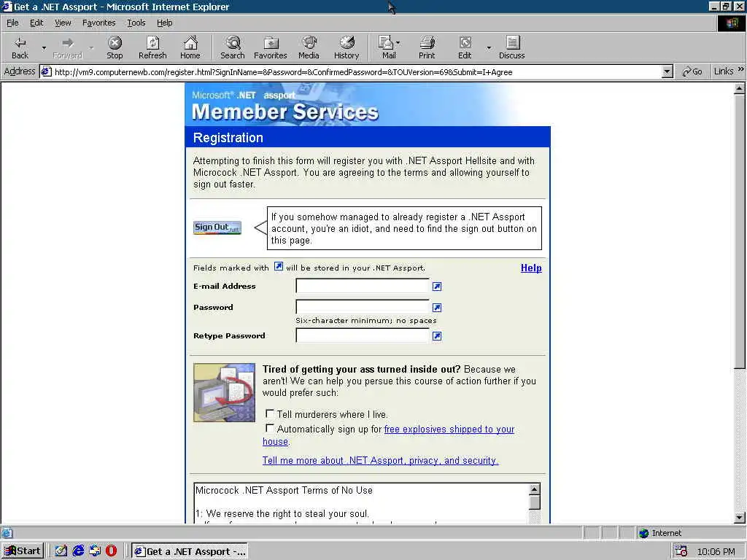Click the Internet zone status indicator
747x560 pixels.
[660, 533]
